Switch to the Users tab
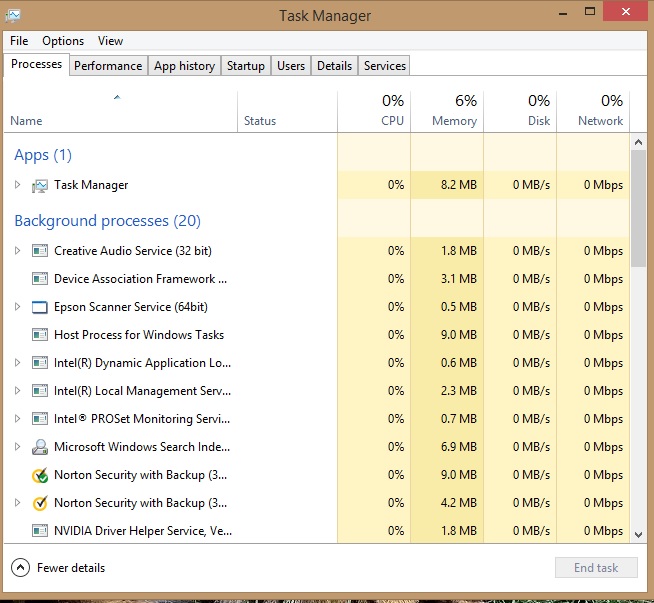The height and width of the screenshot is (603, 654). [x=291, y=66]
